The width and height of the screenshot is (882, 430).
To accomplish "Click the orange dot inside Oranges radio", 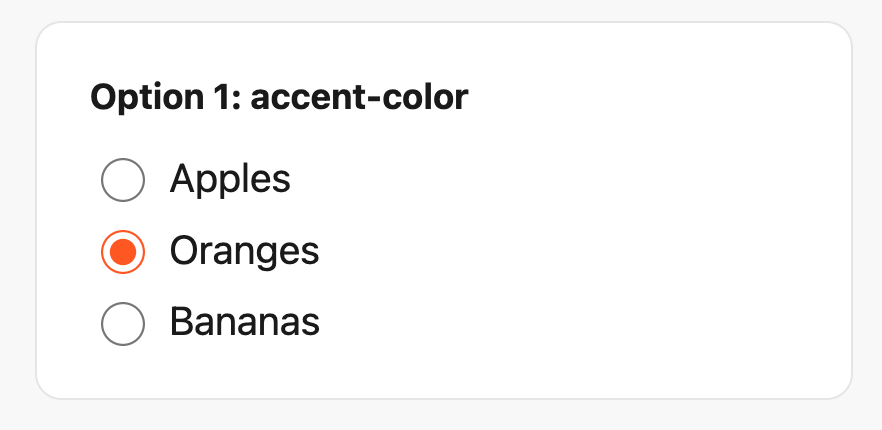I will (x=123, y=251).
